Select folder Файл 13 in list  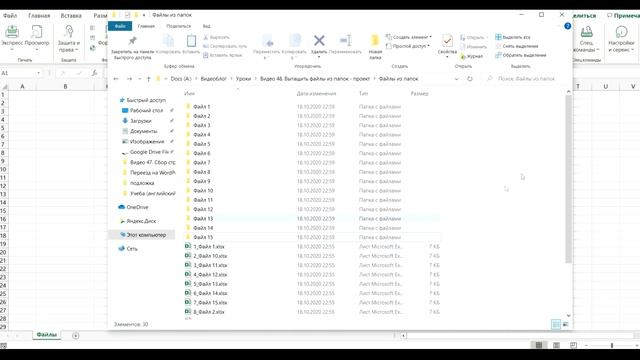coord(203,219)
